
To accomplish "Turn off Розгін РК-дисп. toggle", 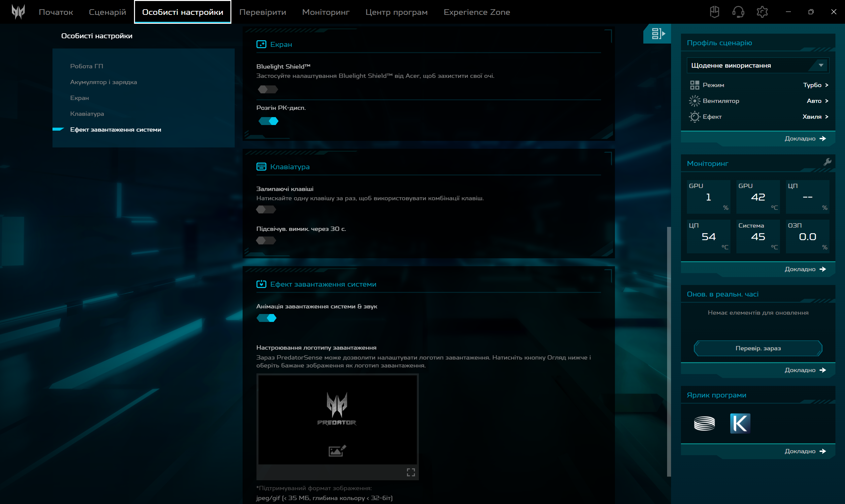I will coord(268,121).
